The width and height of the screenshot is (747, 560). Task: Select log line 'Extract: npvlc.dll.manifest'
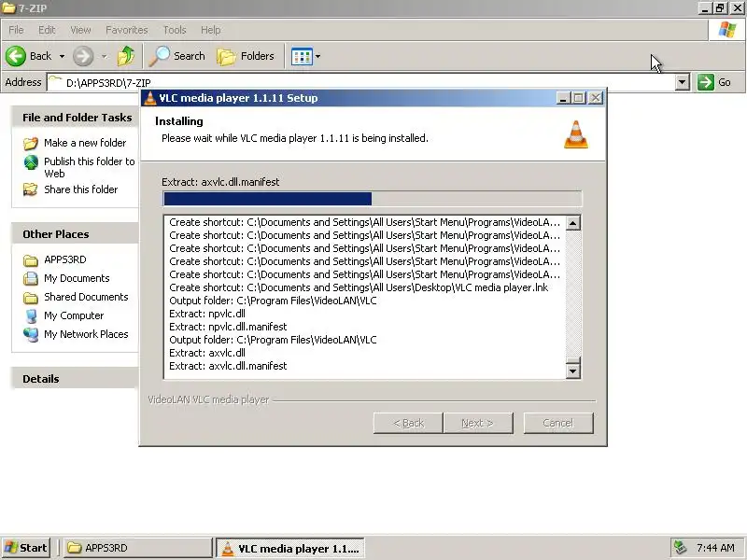coord(228,327)
